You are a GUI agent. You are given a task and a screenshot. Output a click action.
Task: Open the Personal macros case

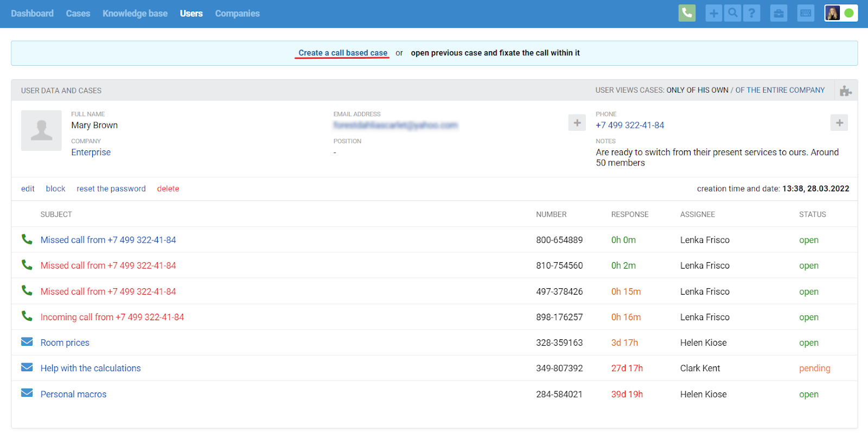click(x=74, y=394)
